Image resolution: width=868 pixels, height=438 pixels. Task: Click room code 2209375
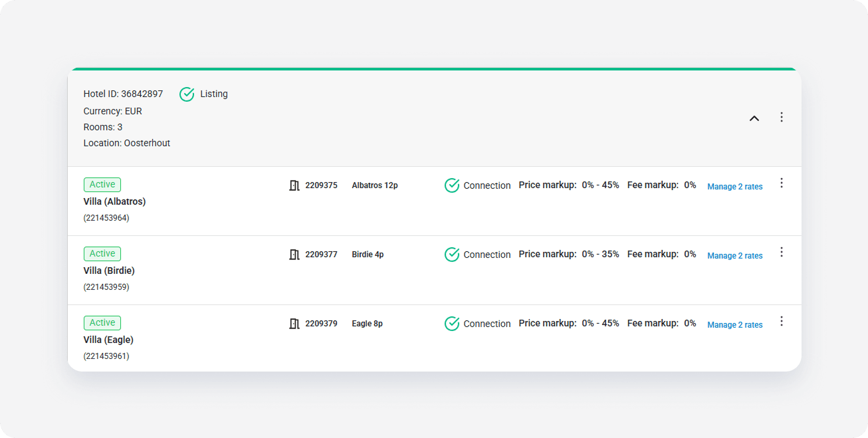[321, 185]
